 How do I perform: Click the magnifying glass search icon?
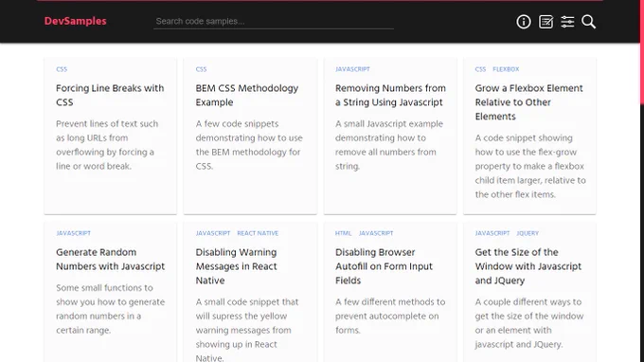(588, 22)
